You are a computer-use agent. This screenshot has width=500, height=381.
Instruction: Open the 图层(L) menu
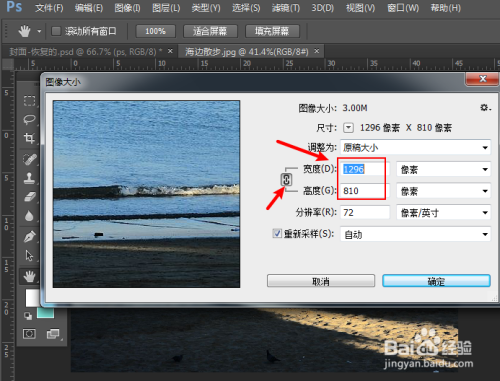pyautogui.click(x=166, y=8)
